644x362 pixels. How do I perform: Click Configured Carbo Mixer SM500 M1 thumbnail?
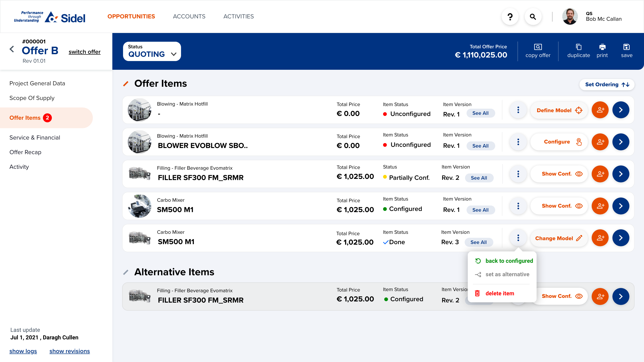coord(140,206)
